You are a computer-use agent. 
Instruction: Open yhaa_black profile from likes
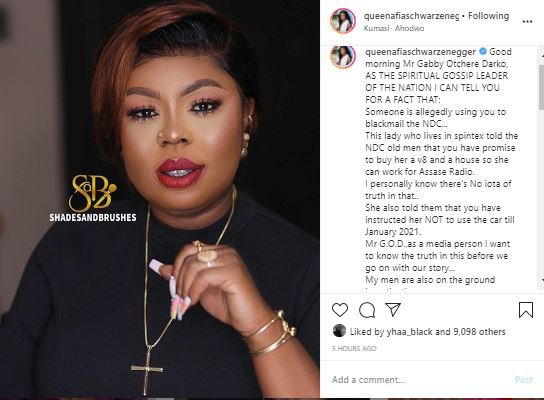[x=410, y=332]
